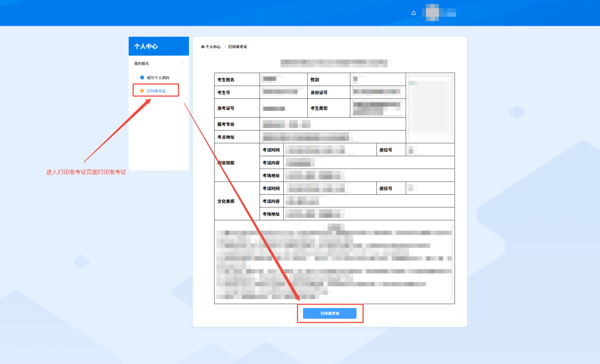The height and width of the screenshot is (364, 600).
Task: Select 我的报名 menu group label
Action: (142, 64)
